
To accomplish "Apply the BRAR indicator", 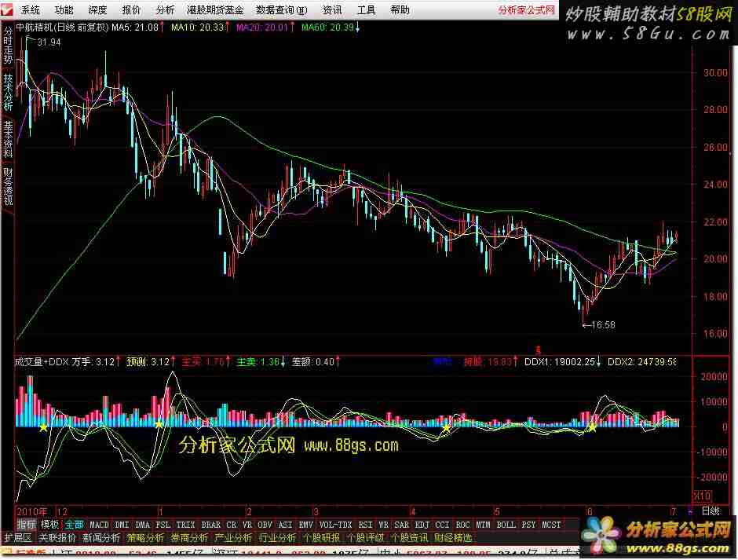I will [210, 524].
